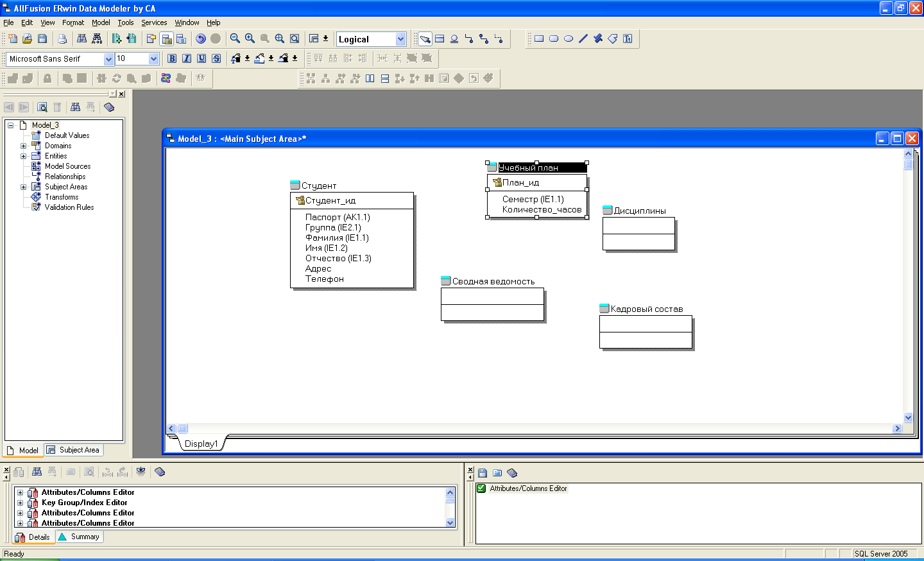Click the Сводная ведомость entity box
This screenshot has width=924, height=561.
pos(492,304)
